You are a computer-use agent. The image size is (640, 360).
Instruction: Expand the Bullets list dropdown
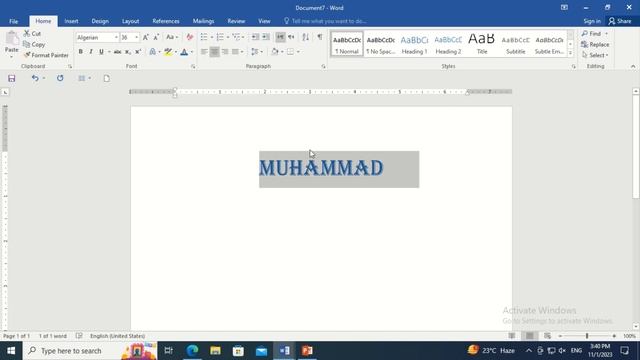(x=211, y=37)
